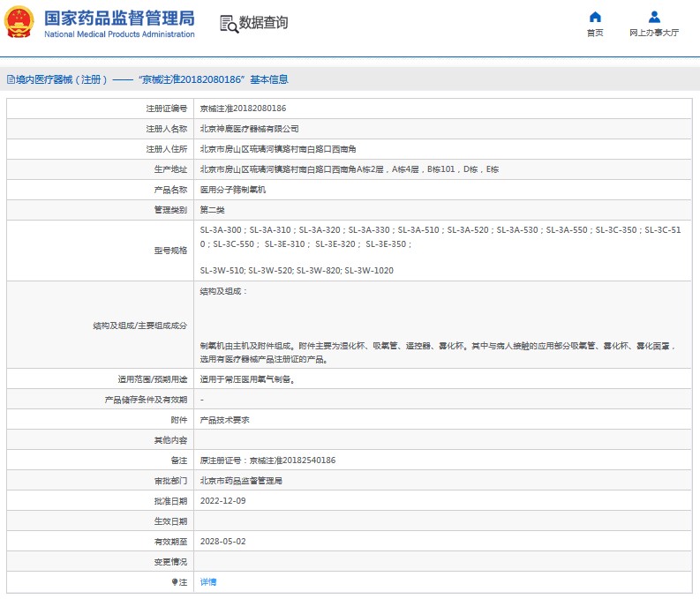Click approval date 2022-12-09
700x599 pixels.
[222, 501]
